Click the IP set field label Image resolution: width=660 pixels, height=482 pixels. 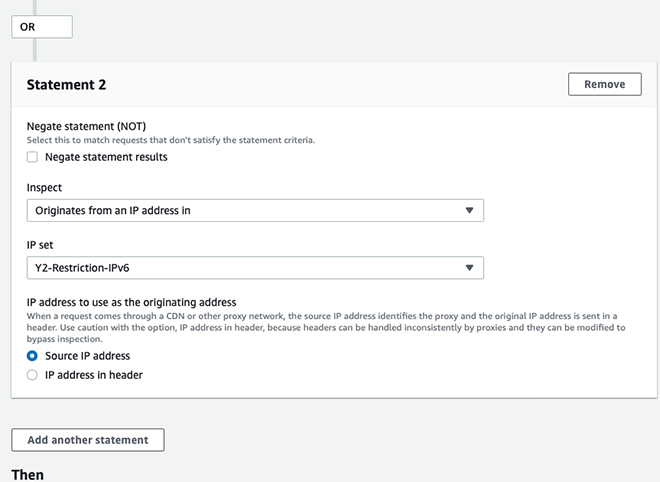click(40, 245)
